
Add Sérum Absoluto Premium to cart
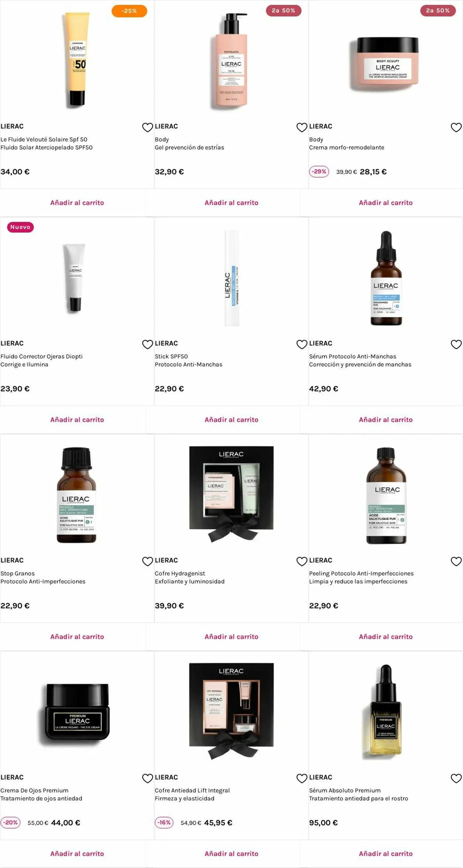pos(386,854)
